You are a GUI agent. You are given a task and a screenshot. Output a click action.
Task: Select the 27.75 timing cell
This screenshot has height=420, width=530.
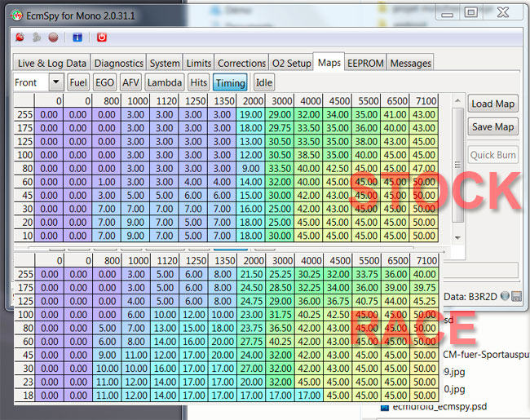point(251,342)
